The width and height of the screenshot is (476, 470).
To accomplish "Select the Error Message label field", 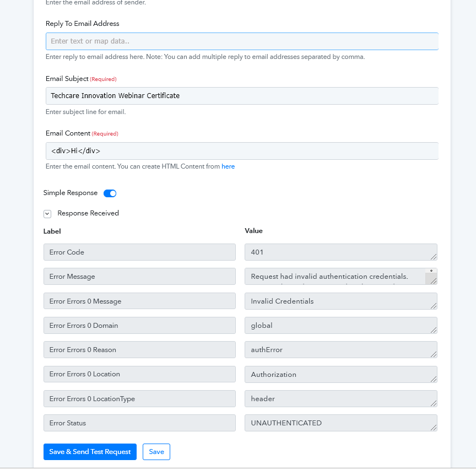I will pyautogui.click(x=139, y=277).
